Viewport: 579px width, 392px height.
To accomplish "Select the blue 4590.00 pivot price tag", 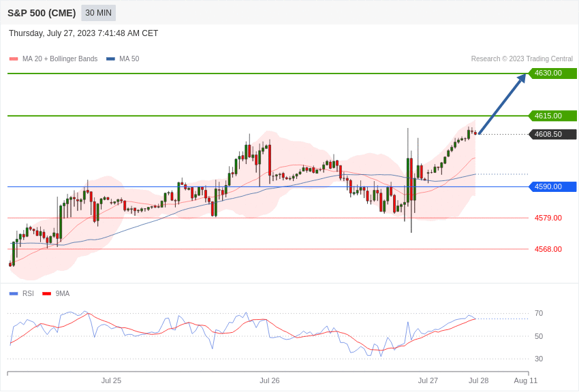I will click(553, 186).
